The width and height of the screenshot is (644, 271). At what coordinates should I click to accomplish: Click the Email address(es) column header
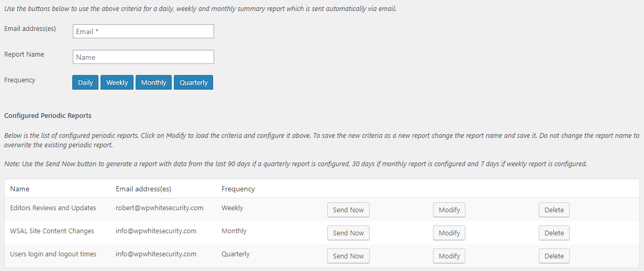coord(143,189)
